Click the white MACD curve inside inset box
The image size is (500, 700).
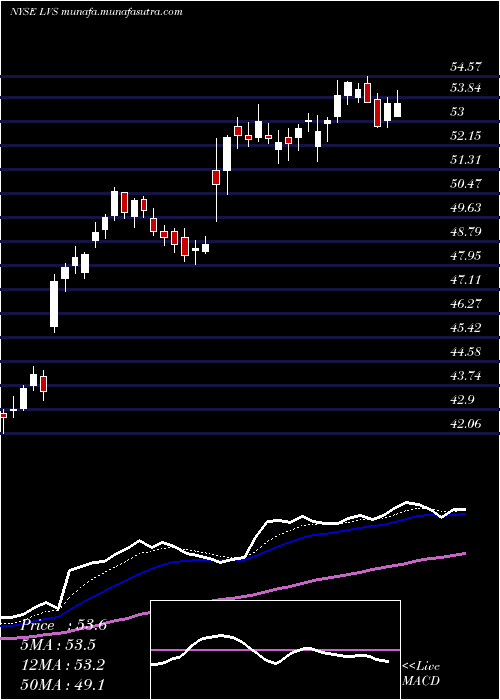pos(221,636)
